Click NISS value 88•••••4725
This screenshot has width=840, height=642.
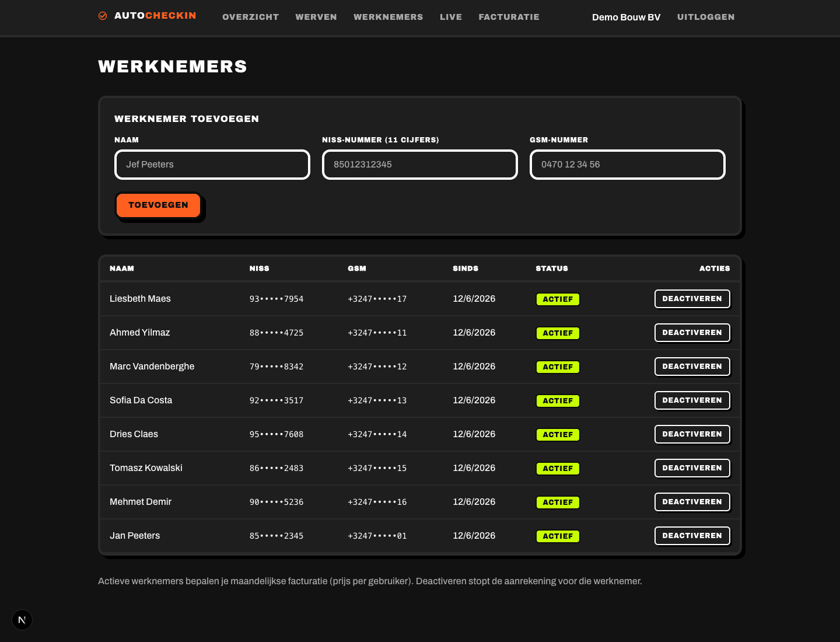pyautogui.click(x=276, y=333)
